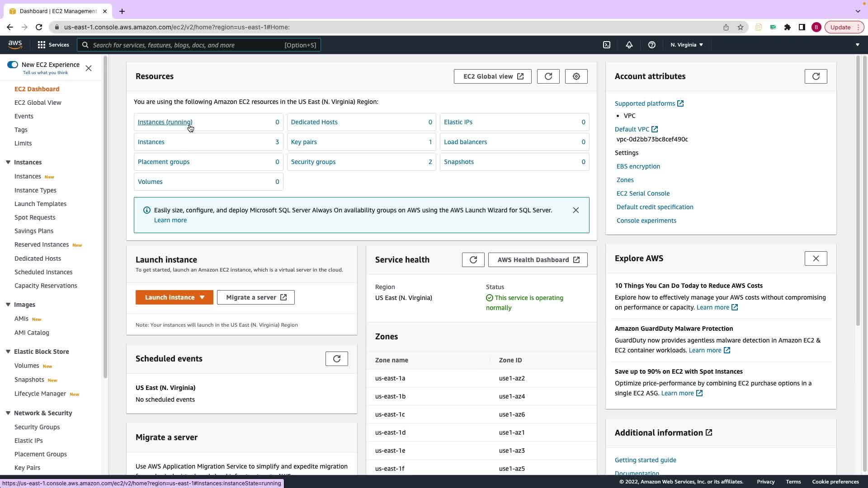868x488 pixels.
Task: Select Security Groups in sidebar
Action: (x=37, y=427)
